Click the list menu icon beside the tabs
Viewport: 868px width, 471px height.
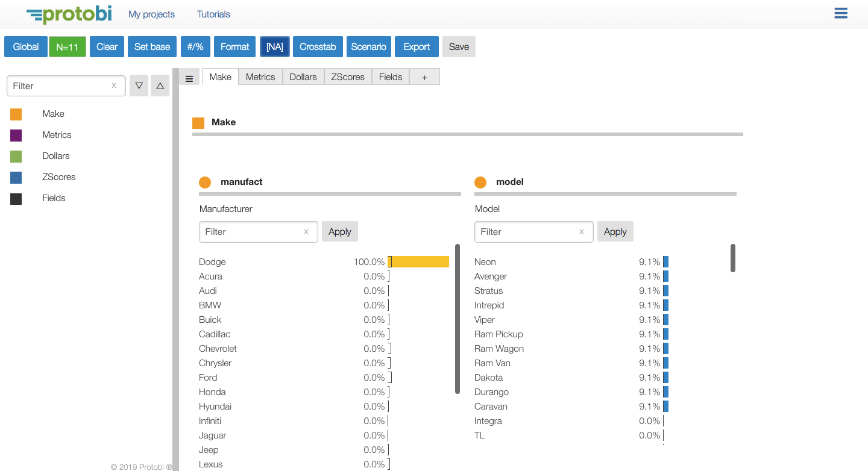tap(189, 76)
